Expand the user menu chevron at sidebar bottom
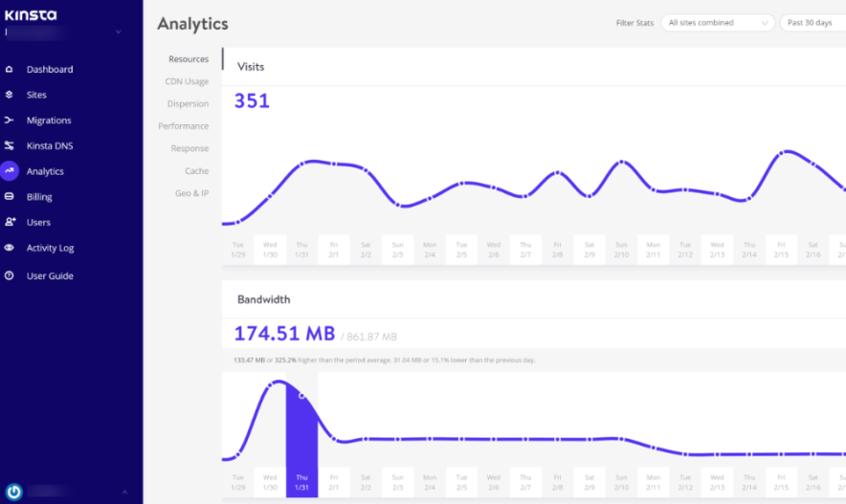This screenshot has width=846, height=504. click(x=123, y=492)
